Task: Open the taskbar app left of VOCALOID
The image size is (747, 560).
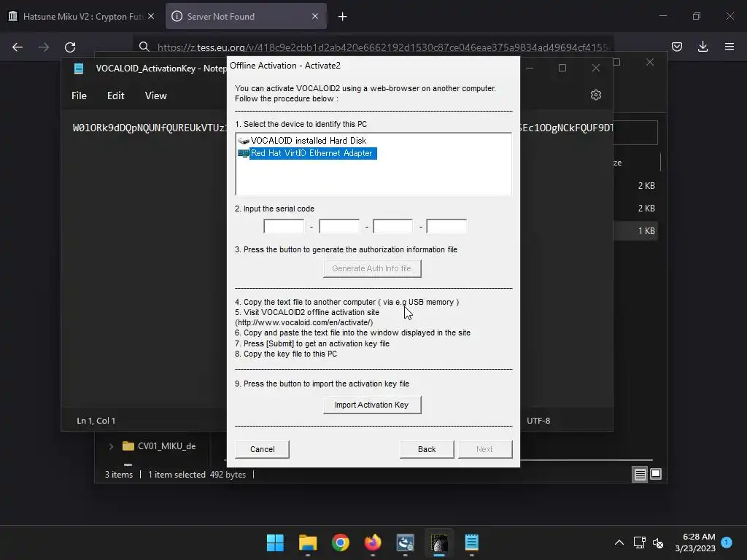Action: (x=406, y=542)
